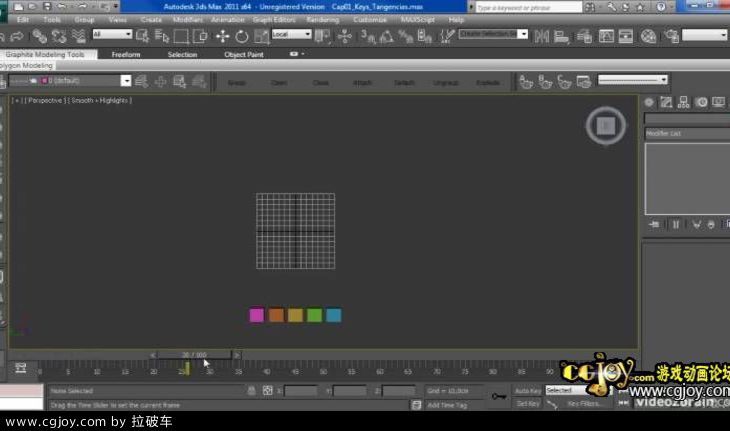Toggle Percent Snap
Viewport: 730px width, 431px height.
coord(406,36)
